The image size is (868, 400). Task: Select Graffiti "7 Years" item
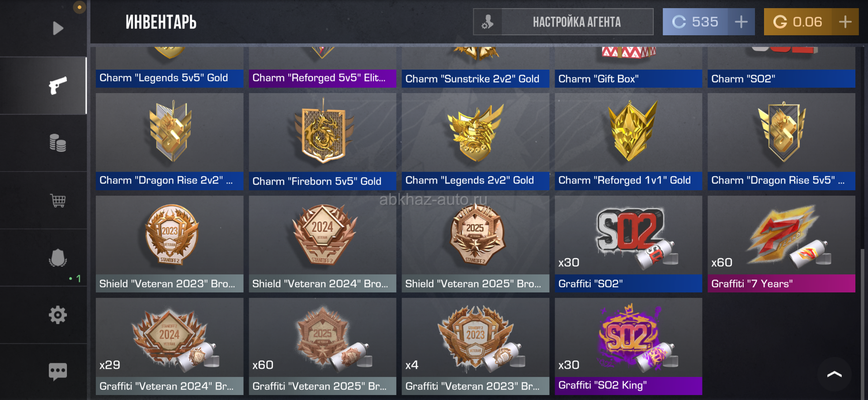click(x=781, y=244)
